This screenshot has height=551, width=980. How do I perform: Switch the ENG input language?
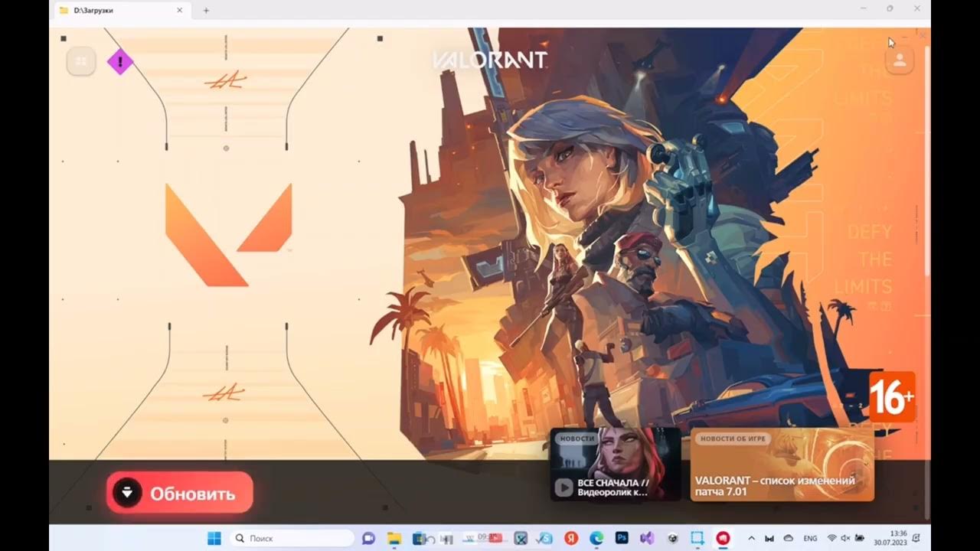810,538
